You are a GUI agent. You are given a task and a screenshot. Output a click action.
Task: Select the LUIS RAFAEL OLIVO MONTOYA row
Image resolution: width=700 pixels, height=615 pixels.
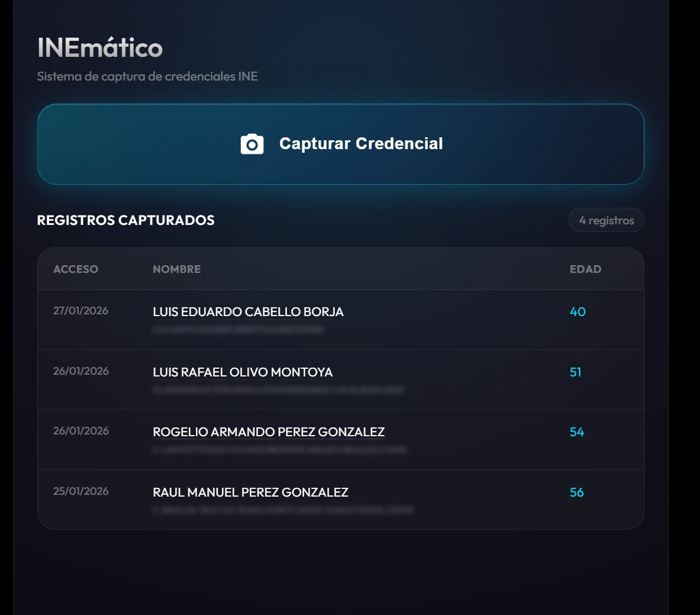coord(243,372)
